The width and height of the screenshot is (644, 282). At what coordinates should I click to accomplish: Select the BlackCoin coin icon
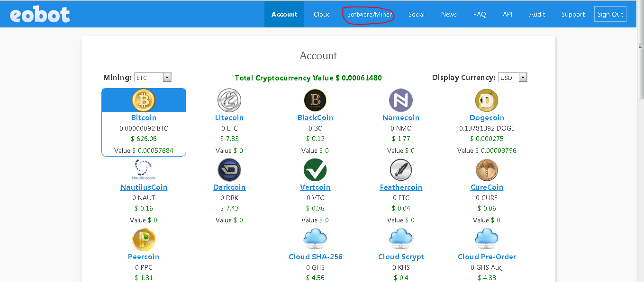tap(315, 100)
